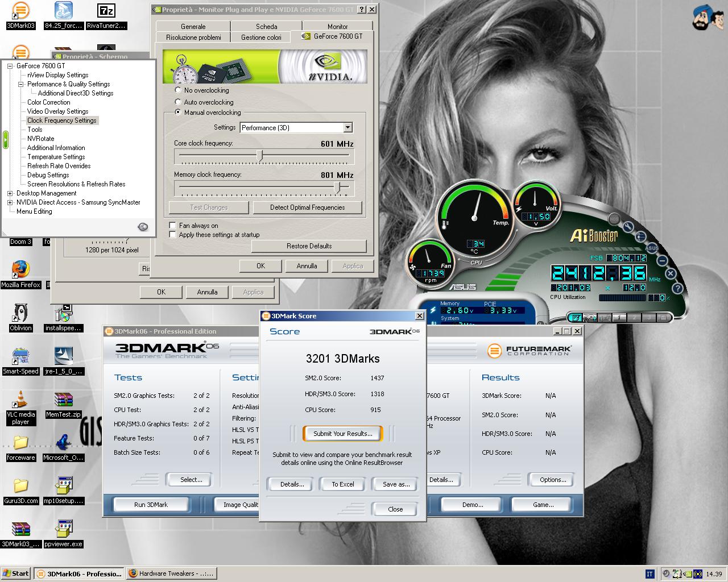
Task: Click the Windows Start button
Action: pos(16,573)
